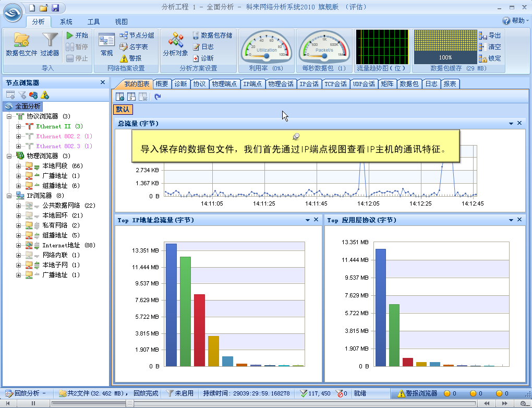Click the save icon in the title bar
Screen dimensions: 532x408
click(x=55, y=7)
